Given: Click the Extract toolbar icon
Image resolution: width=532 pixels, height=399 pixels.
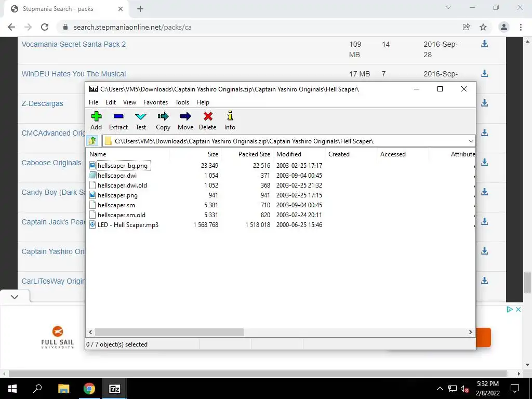Looking at the screenshot, I should (x=118, y=116).
